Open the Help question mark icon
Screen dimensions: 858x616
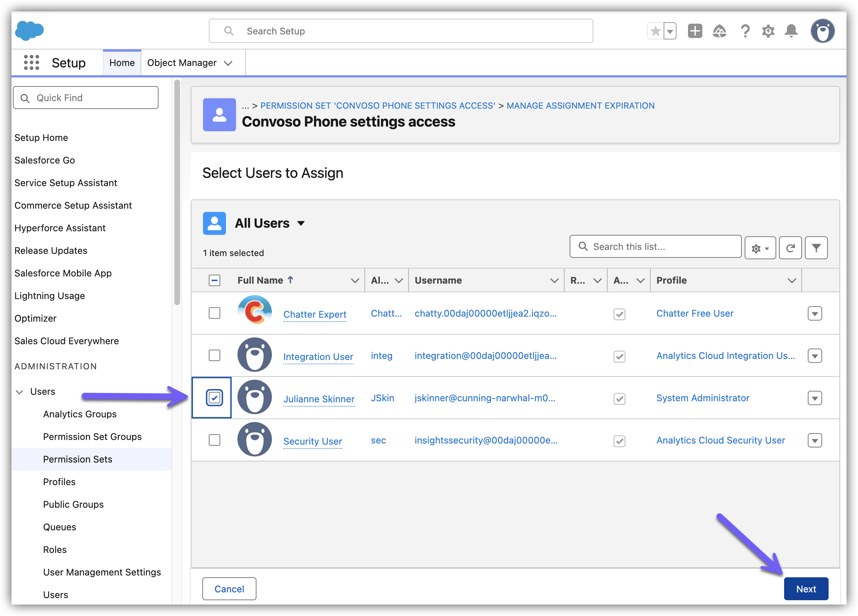[x=745, y=31]
